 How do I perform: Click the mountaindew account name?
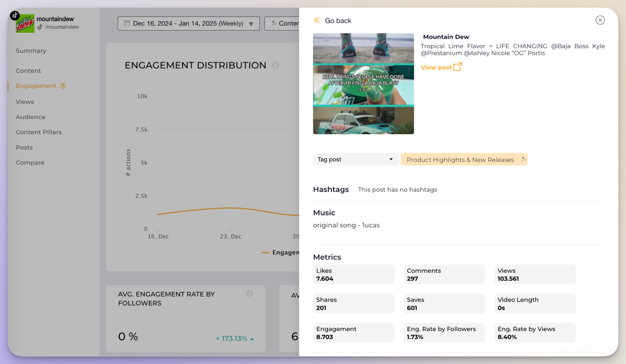tap(55, 19)
